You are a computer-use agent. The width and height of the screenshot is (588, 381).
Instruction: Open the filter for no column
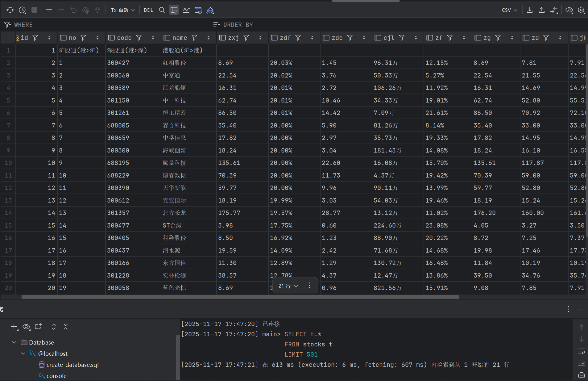pyautogui.click(x=83, y=38)
